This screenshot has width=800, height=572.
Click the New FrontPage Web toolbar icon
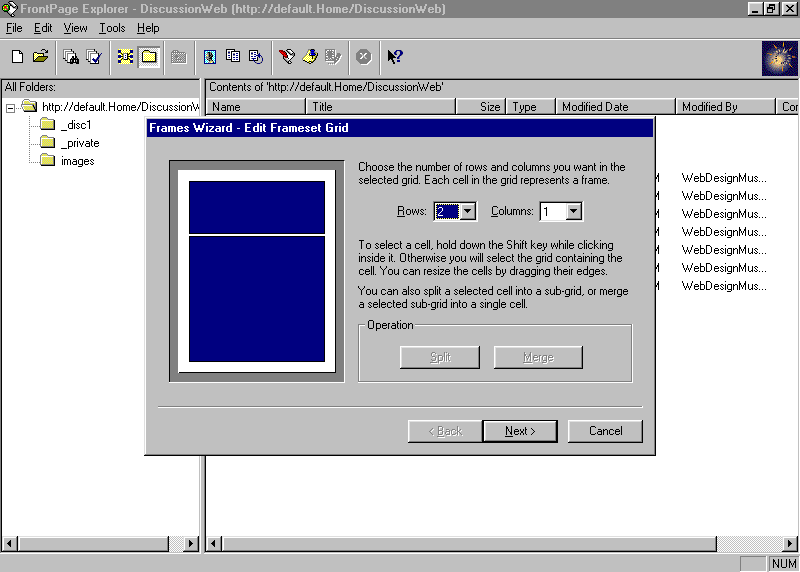17,57
